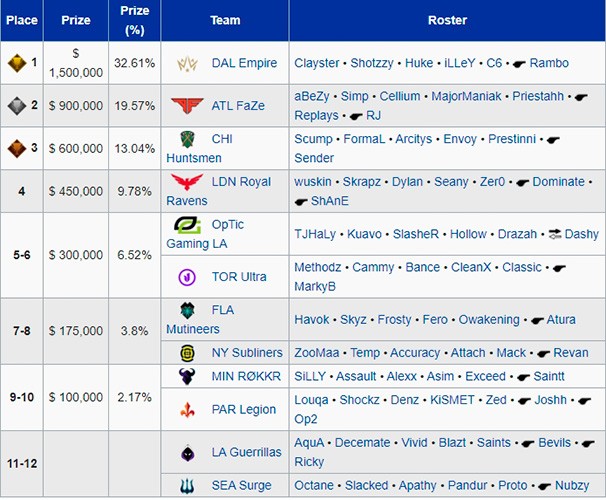Click the DAL Empire team logo
The height and width of the screenshot is (500, 606).
point(187,63)
